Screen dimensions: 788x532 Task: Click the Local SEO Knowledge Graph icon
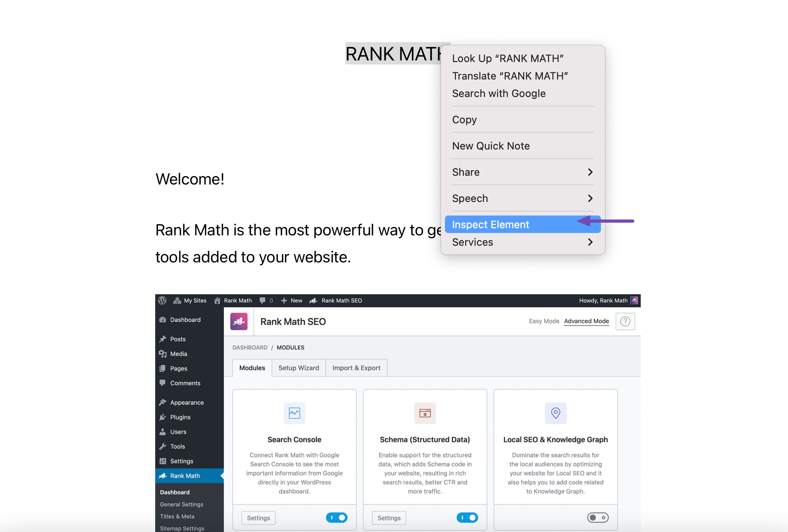[x=555, y=412]
